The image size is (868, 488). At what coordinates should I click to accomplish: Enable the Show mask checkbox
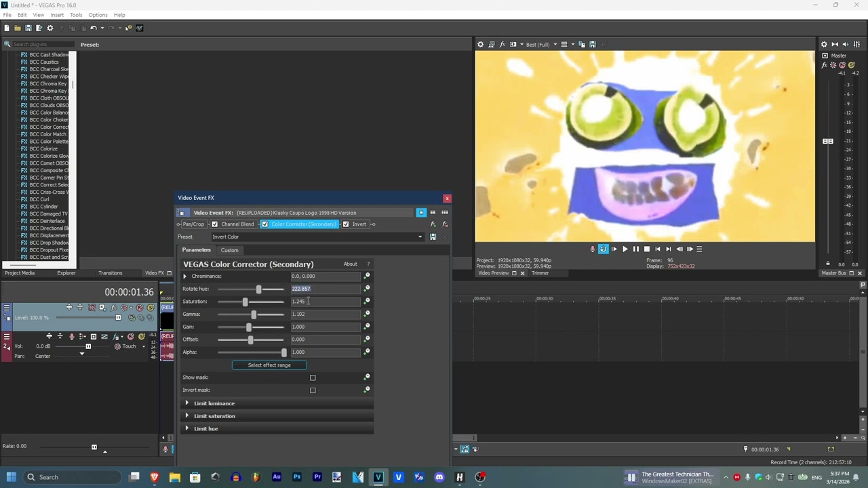[313, 378]
